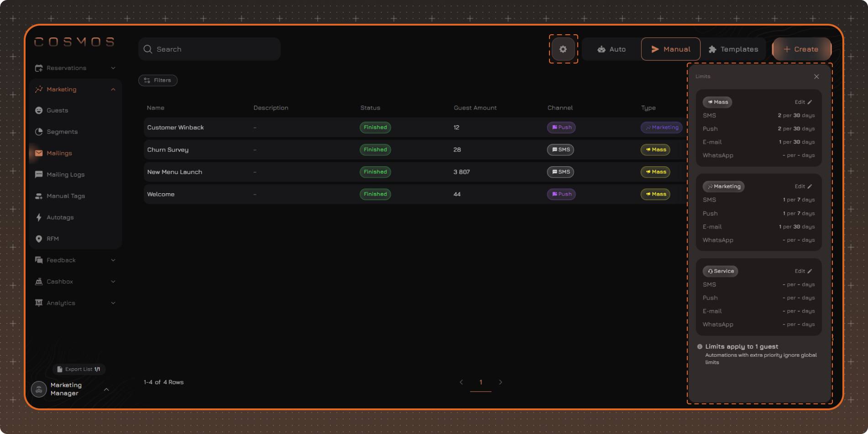The height and width of the screenshot is (434, 868).
Task: Click the Mailings envelope icon
Action: click(x=39, y=153)
